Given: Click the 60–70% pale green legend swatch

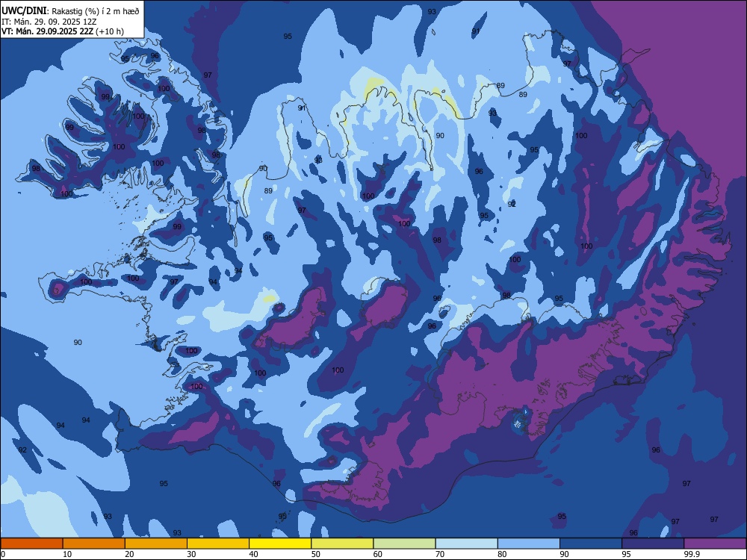Looking at the screenshot, I should [404, 544].
